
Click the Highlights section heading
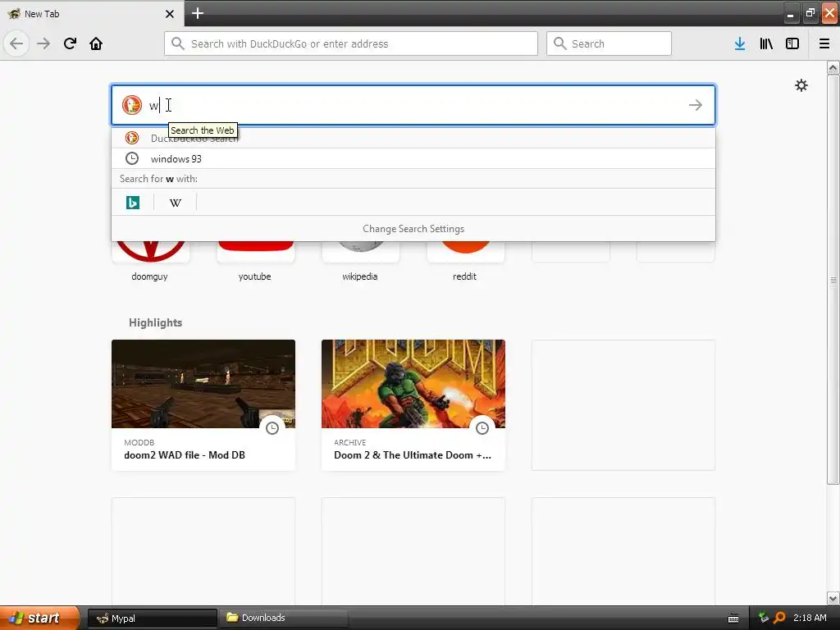pos(155,322)
